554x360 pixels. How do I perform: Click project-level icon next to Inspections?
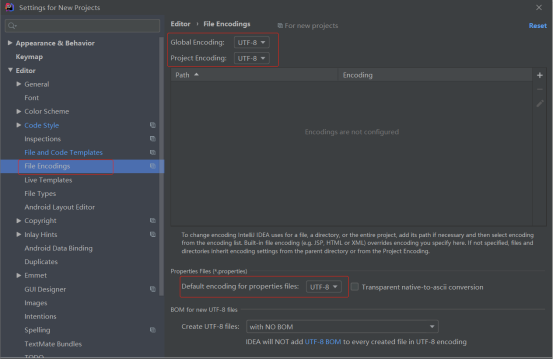click(x=153, y=139)
